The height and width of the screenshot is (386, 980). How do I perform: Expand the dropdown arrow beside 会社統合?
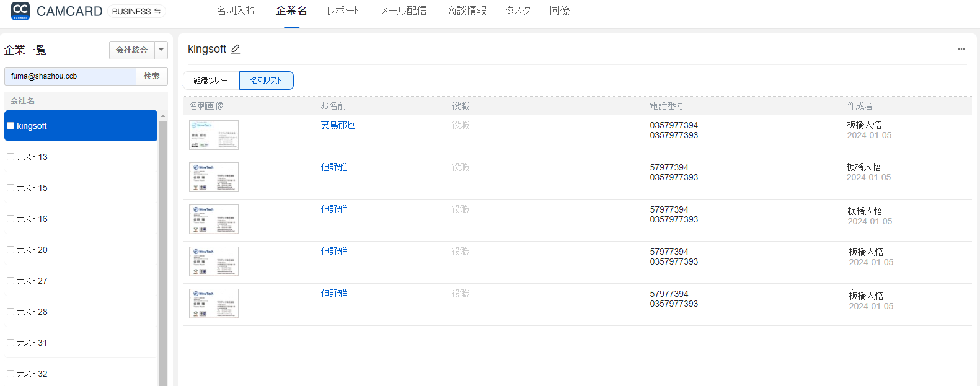[161, 50]
